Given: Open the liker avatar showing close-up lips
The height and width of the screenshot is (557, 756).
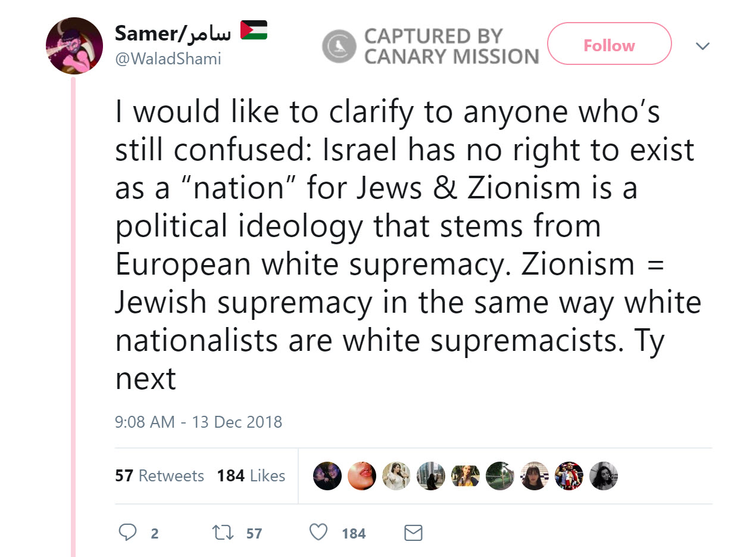Looking at the screenshot, I should [x=362, y=476].
